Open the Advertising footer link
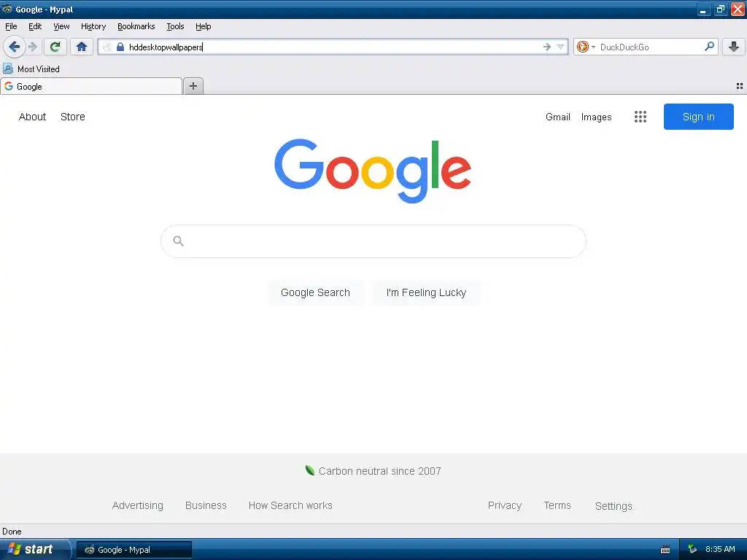This screenshot has height=560, width=747. pos(138,505)
